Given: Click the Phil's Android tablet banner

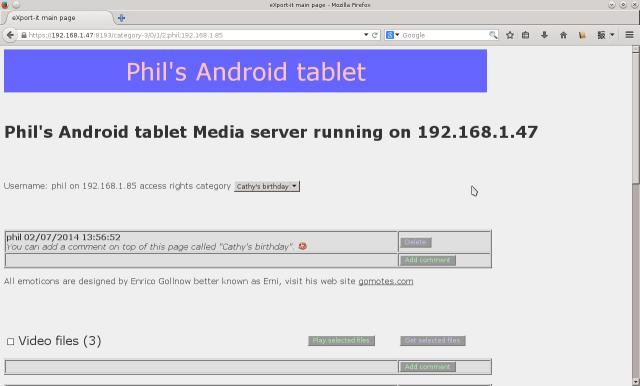Looking at the screenshot, I should click(x=245, y=71).
